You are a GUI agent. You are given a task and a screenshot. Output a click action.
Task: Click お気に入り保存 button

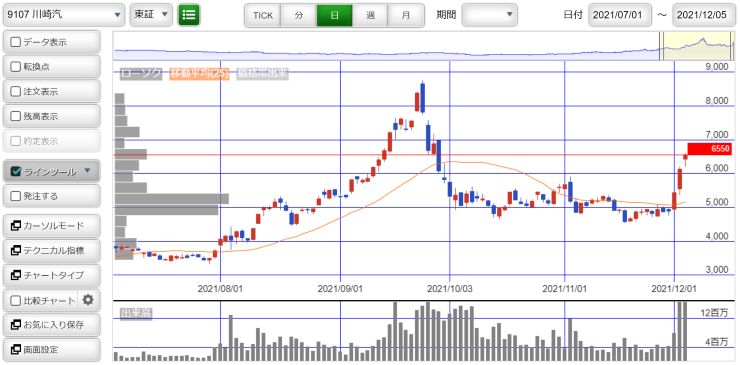pos(52,325)
